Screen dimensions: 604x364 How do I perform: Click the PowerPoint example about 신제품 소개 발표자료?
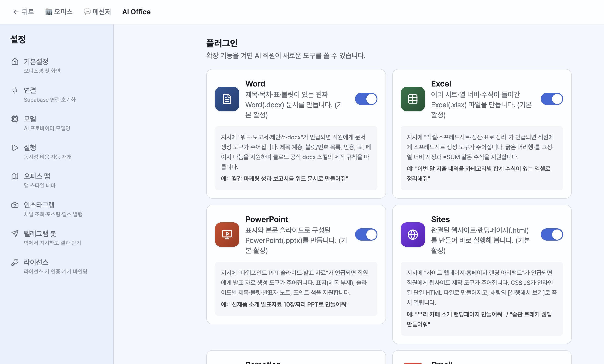[285, 304]
